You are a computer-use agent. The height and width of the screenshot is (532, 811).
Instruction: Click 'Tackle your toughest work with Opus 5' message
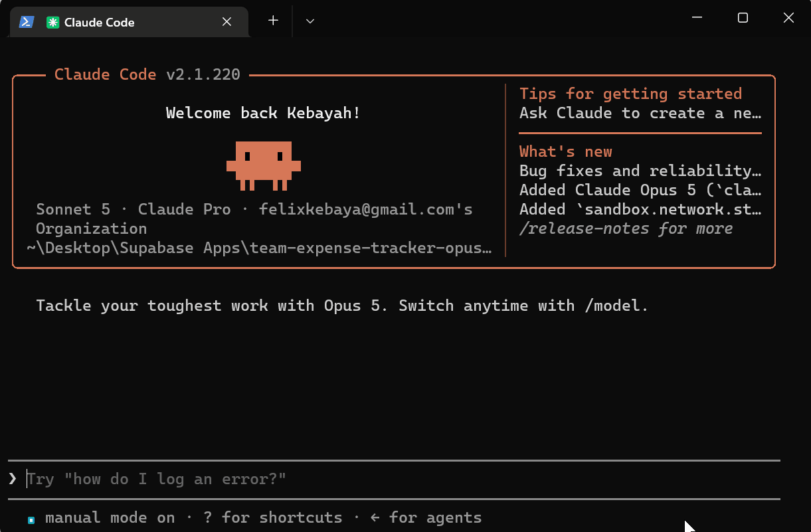click(x=342, y=306)
